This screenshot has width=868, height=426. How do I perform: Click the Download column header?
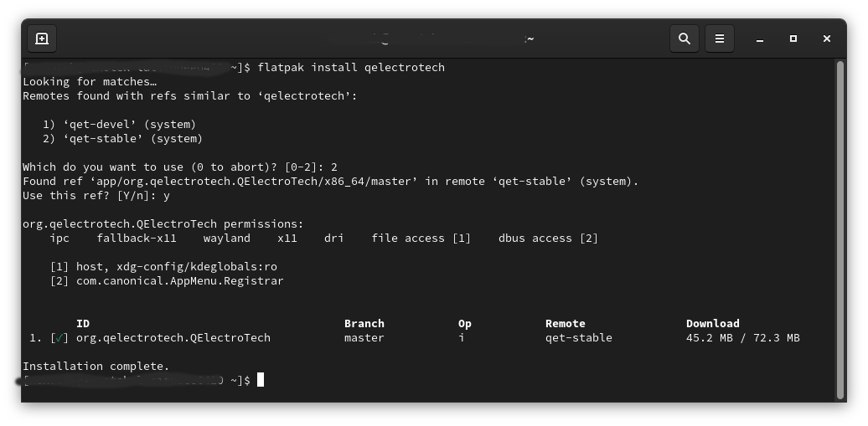click(x=712, y=324)
